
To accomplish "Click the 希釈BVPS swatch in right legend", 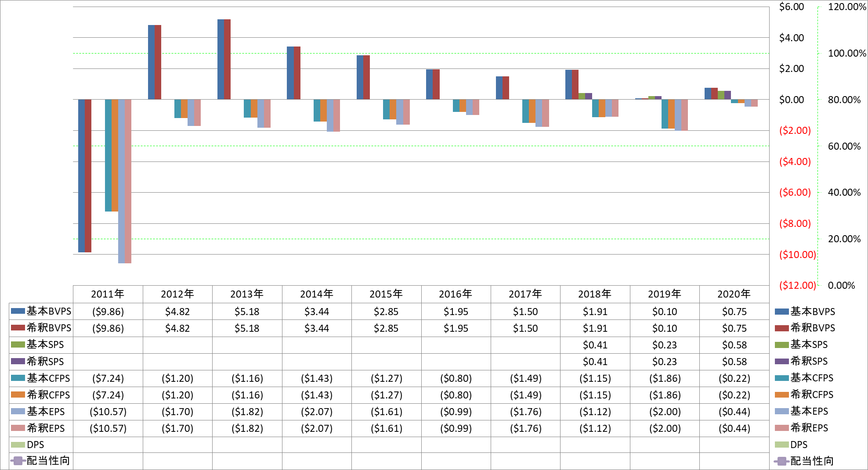I will (x=782, y=328).
